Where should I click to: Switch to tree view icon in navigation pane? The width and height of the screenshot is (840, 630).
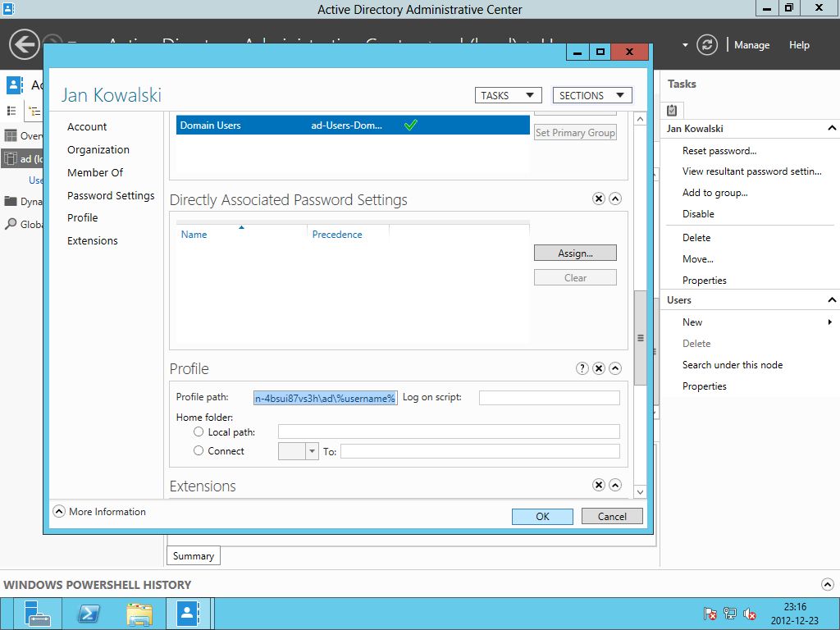pyautogui.click(x=34, y=112)
